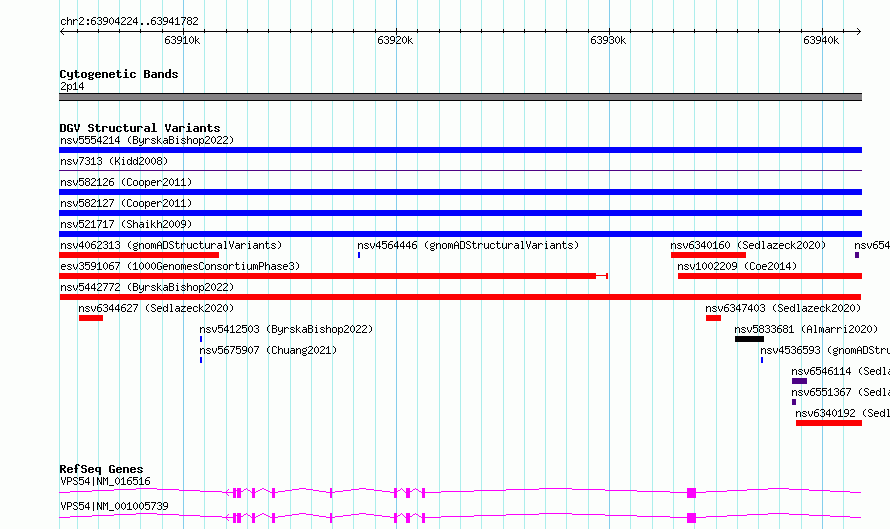Click the VPS54|NM_016516 transcript label
The image size is (890, 529).
106,481
